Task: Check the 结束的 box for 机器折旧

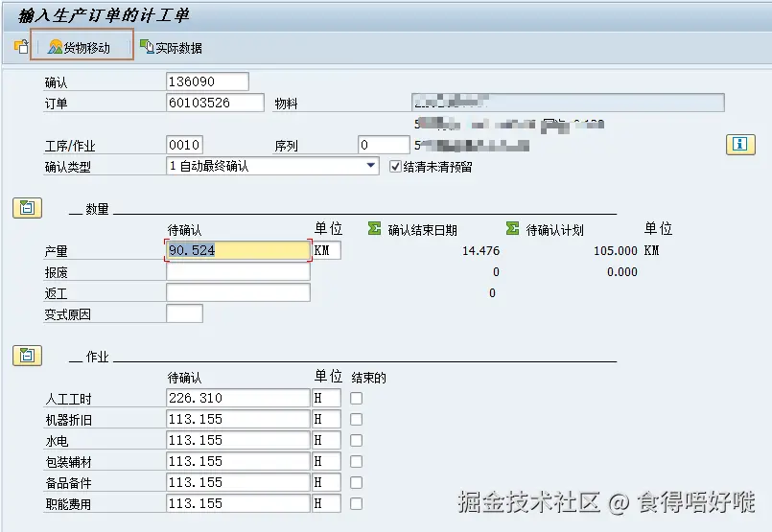Action: point(356,419)
